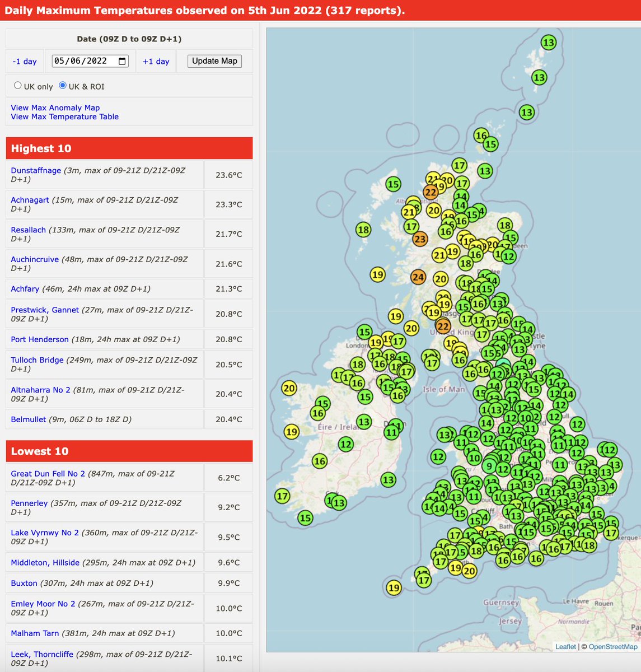The image size is (641, 672).
Task: Click the 9 degree marker in Wales
Action: click(x=490, y=466)
